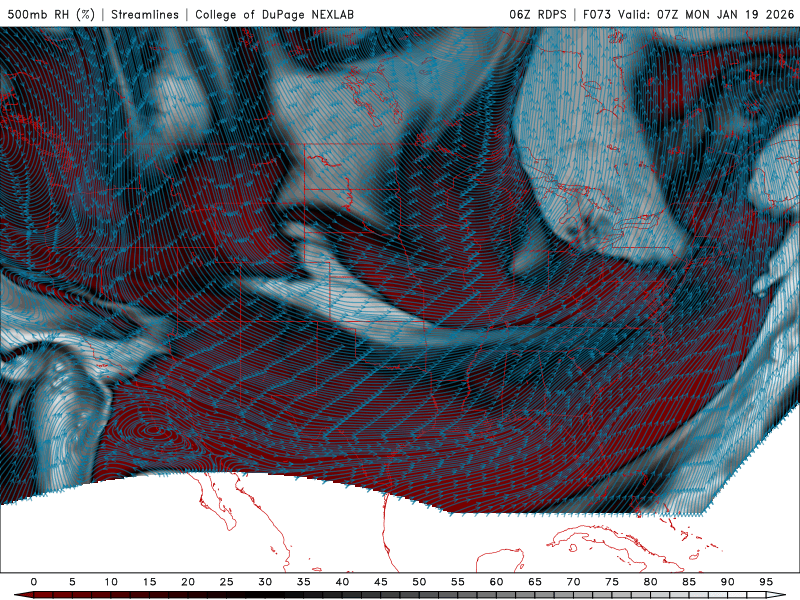Select the 85 value on color scale
800x600 pixels.
click(689, 582)
